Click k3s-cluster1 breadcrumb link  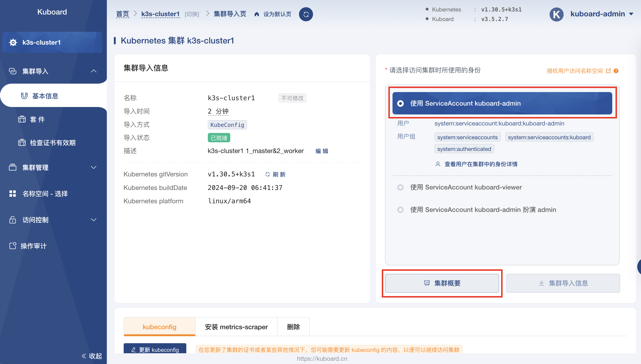160,14
